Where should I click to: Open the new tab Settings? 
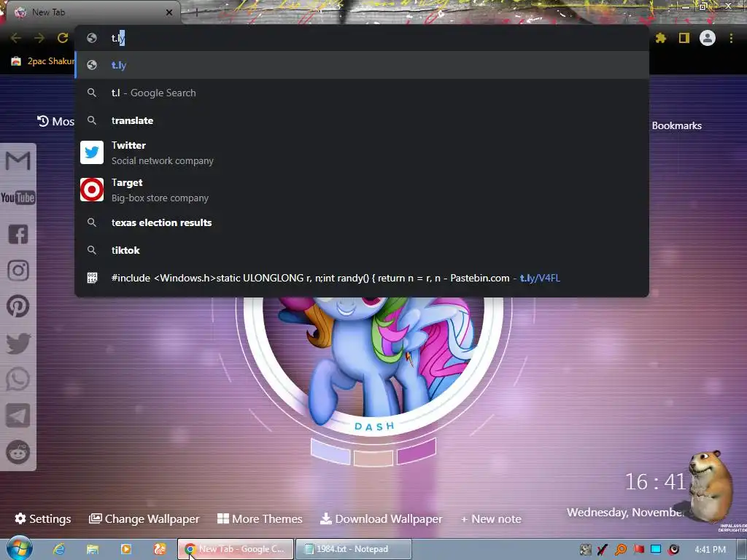click(43, 518)
